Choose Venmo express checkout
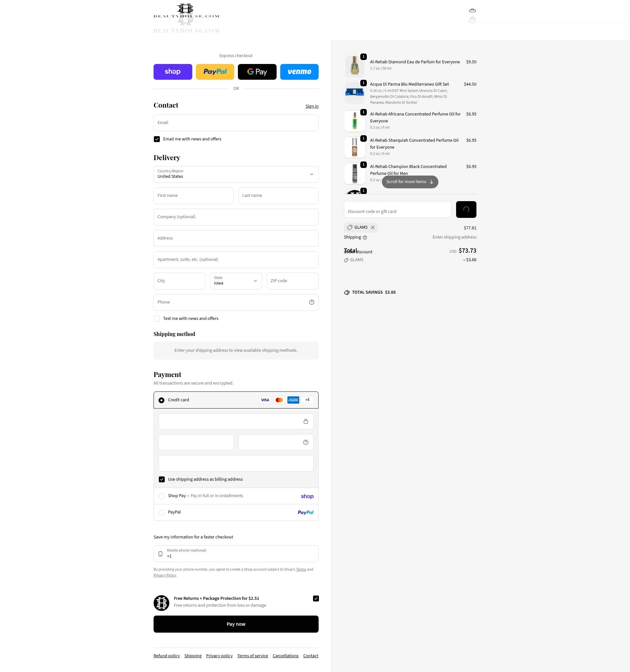 click(299, 72)
